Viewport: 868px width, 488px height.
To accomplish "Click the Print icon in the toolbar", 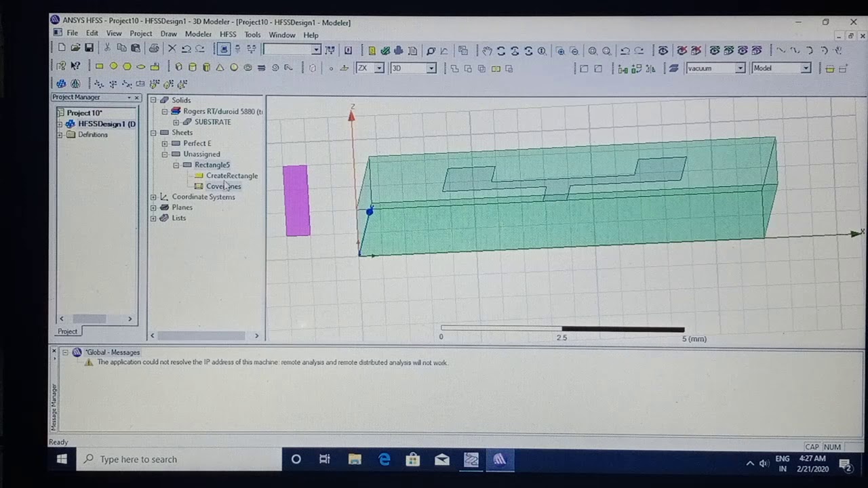I will pyautogui.click(x=154, y=49).
